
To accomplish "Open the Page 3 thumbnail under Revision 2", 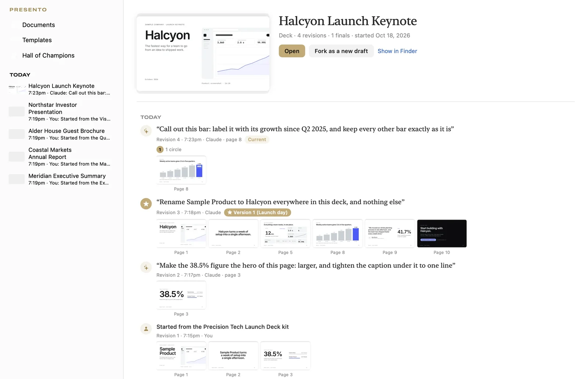I will 181,295.
